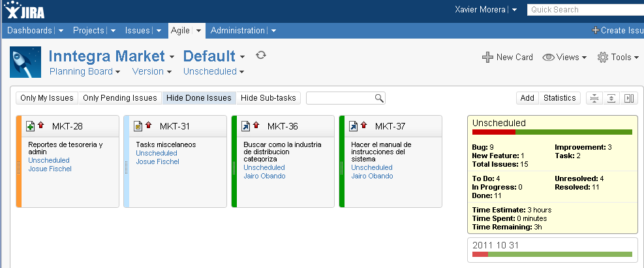Screen dimensions: 644x268
Task: Click the Add button
Action: [527, 98]
